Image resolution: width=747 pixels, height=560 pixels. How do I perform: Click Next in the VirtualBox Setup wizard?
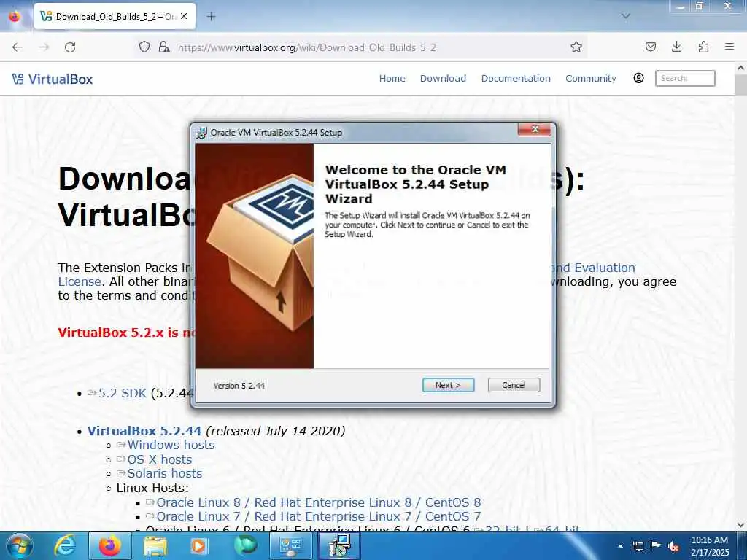click(448, 385)
